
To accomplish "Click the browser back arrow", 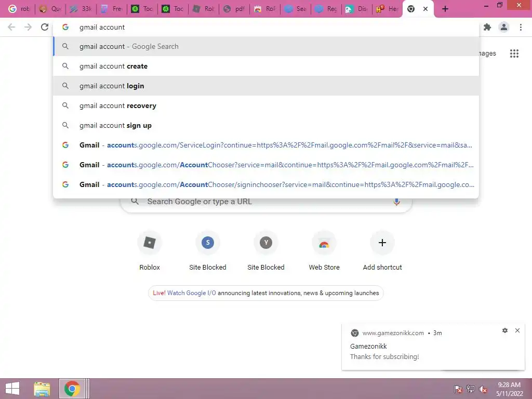I will (11, 27).
